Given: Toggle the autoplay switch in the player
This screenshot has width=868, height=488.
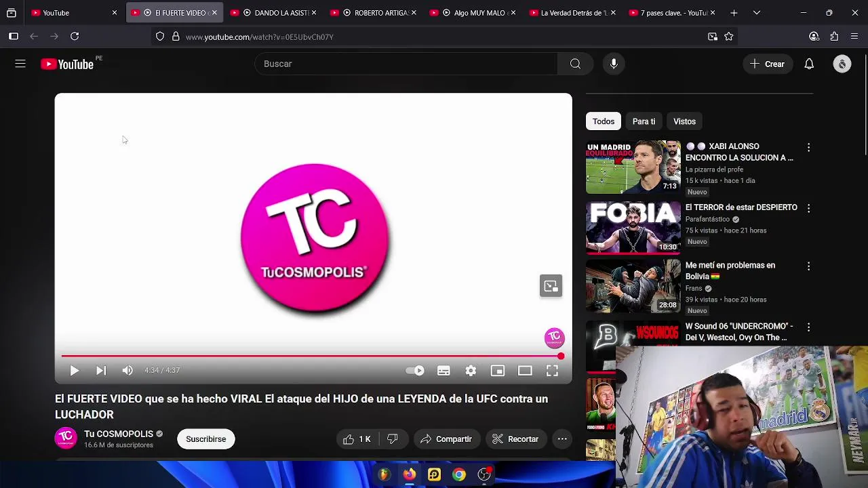Looking at the screenshot, I should pos(415,370).
